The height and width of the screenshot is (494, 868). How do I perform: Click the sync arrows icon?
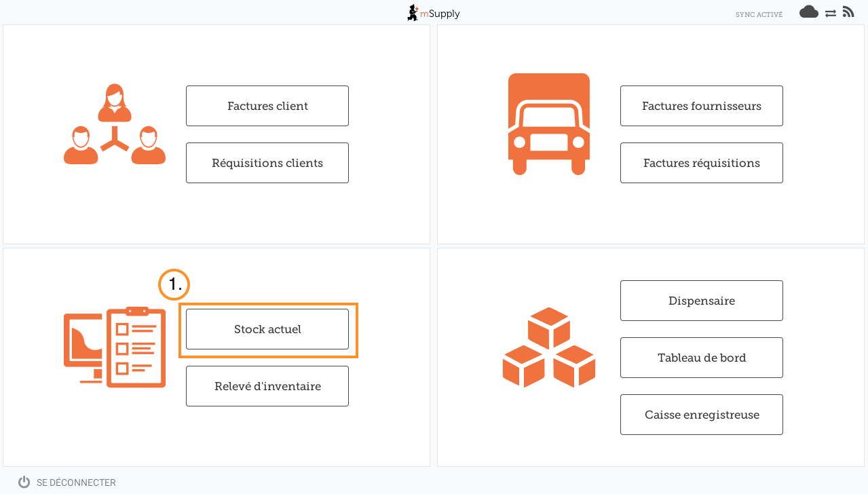tap(830, 13)
